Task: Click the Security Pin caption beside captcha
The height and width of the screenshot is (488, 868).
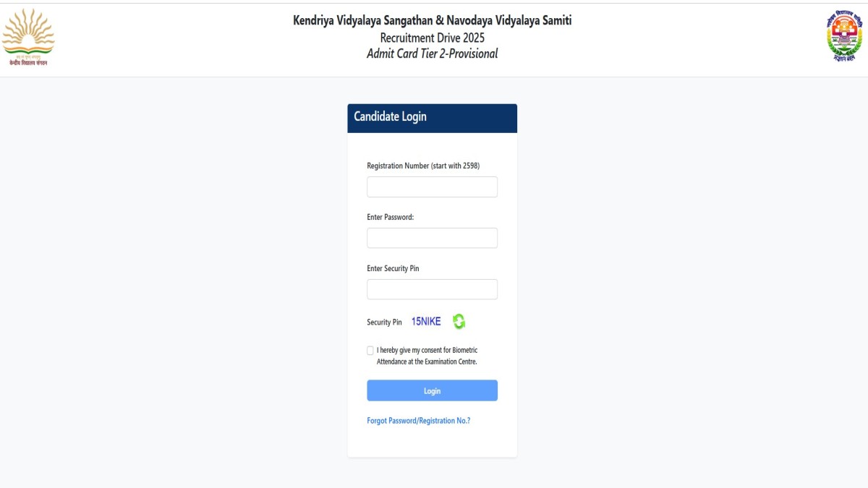Action: 384,322
